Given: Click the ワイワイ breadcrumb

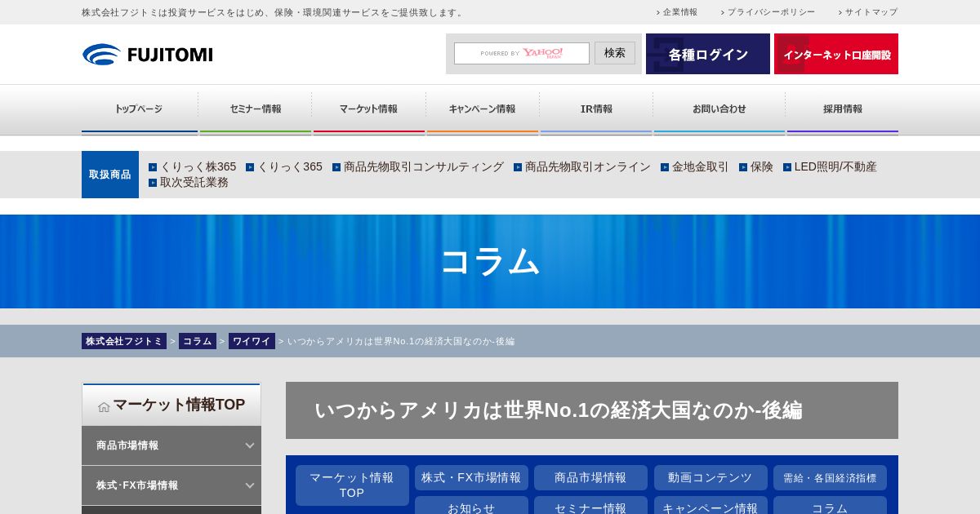Looking at the screenshot, I should tap(252, 341).
